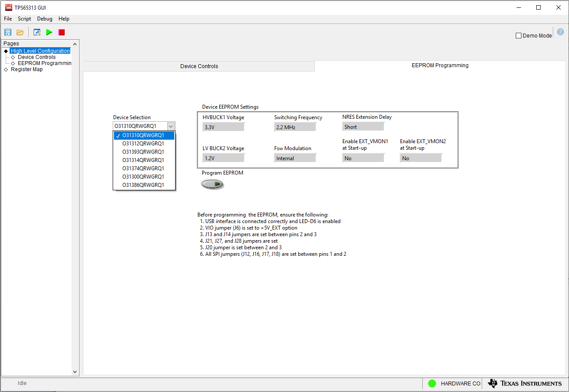Select O31300QRWGRQ1 in the device list
Image resolution: width=569 pixels, height=392 pixels.
tap(144, 177)
